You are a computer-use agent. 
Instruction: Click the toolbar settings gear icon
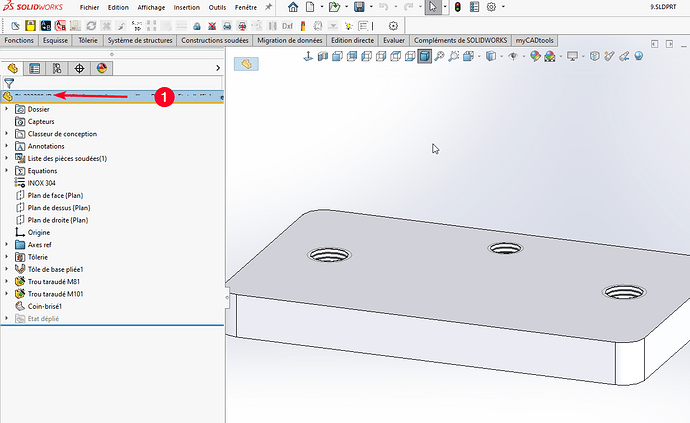pos(393,26)
